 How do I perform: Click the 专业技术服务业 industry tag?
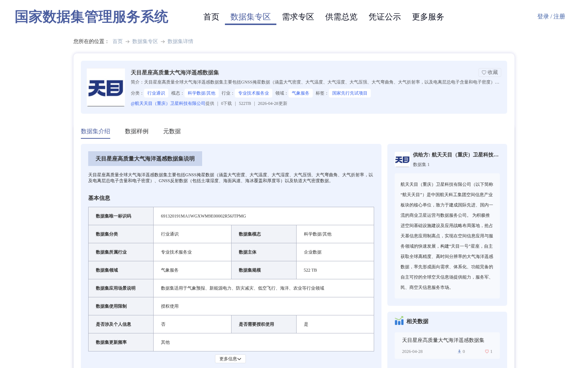click(254, 93)
